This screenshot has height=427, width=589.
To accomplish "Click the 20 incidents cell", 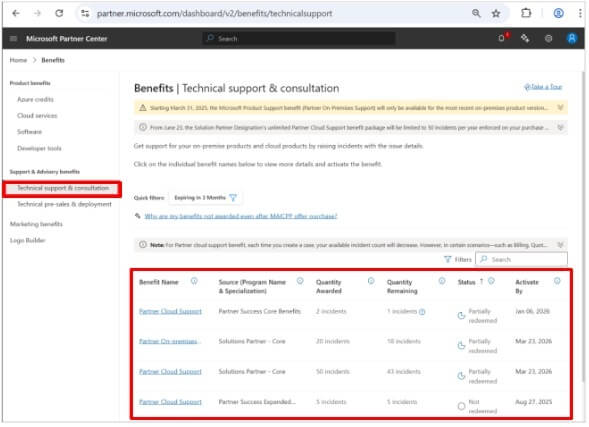I will coord(332,341).
